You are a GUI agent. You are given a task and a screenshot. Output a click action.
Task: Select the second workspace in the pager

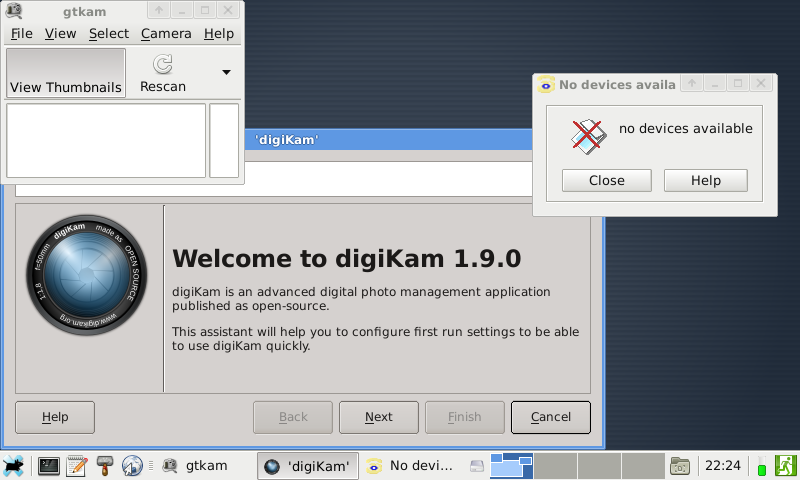click(x=555, y=465)
